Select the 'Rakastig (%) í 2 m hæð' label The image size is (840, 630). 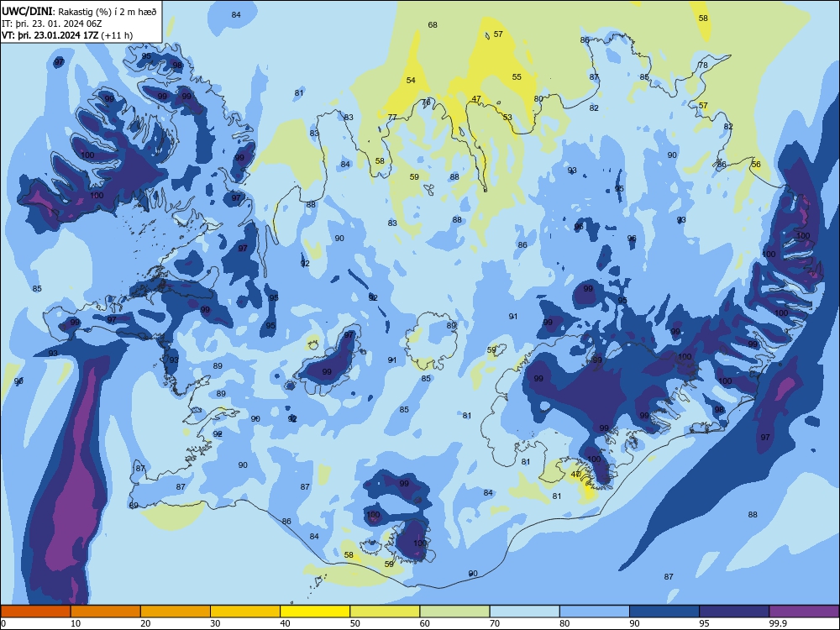(x=108, y=12)
